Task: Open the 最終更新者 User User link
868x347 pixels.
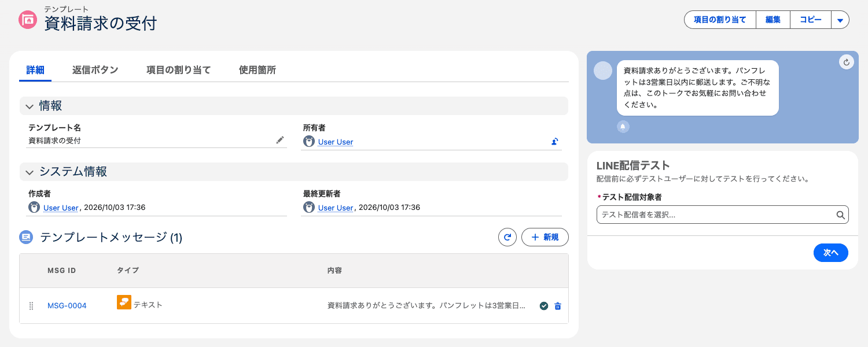Action: (x=336, y=208)
